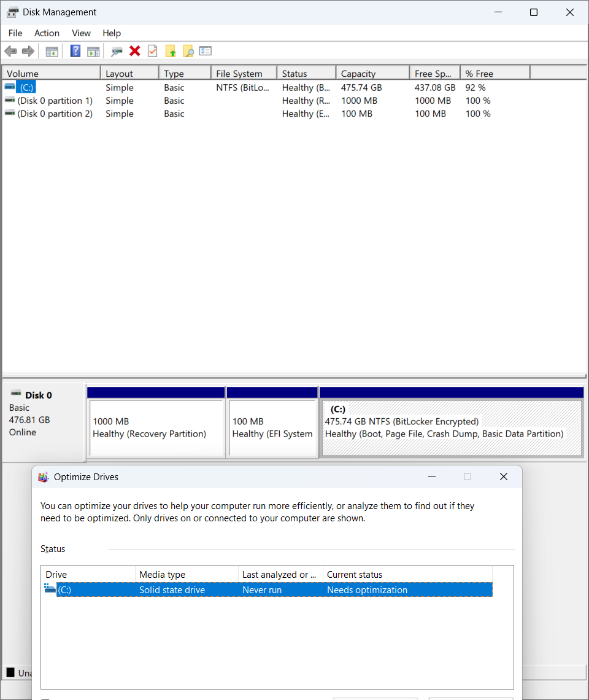This screenshot has width=589, height=700.
Task: Click the Needs optimization status cell
Action: pyautogui.click(x=368, y=589)
